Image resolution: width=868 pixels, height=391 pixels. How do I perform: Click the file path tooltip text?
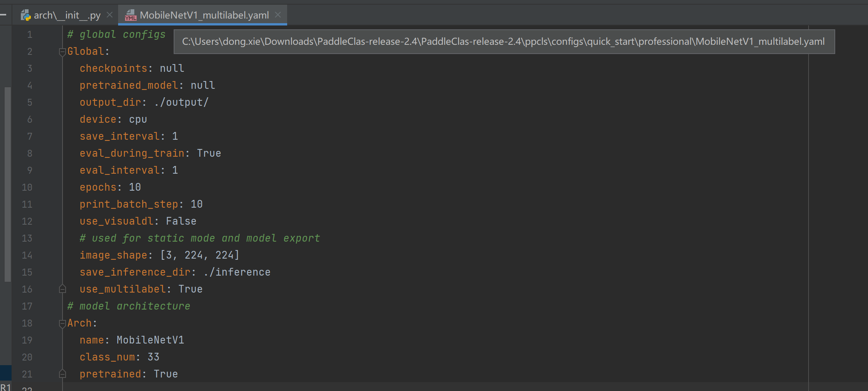coord(503,41)
